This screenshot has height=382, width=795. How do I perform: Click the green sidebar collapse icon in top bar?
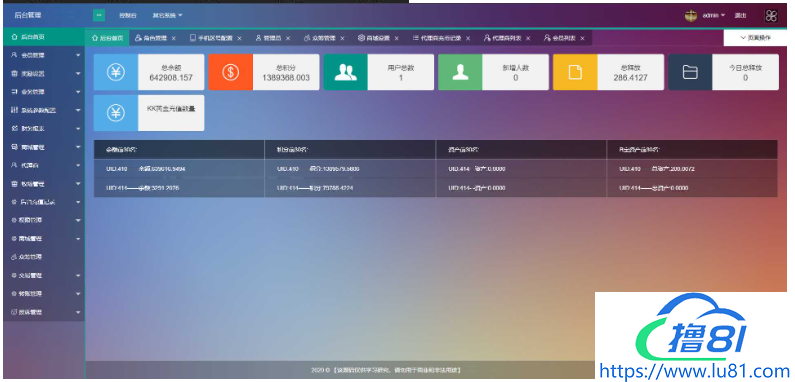point(99,15)
